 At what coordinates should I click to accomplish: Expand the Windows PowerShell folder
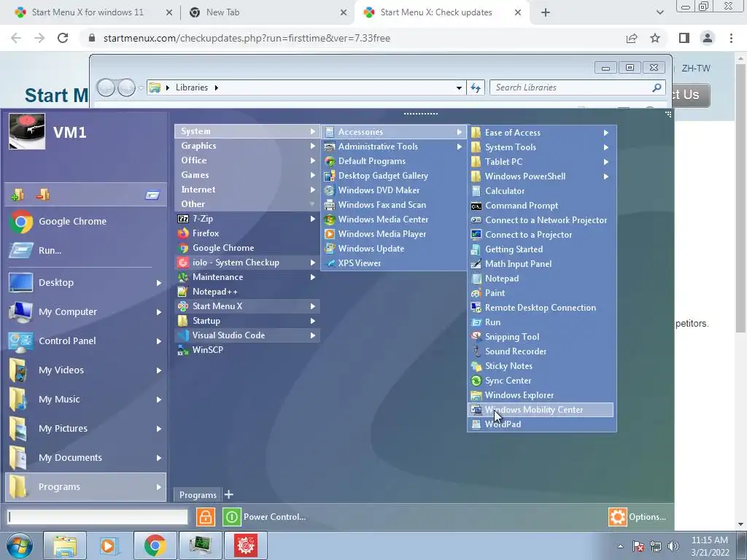[541, 176]
